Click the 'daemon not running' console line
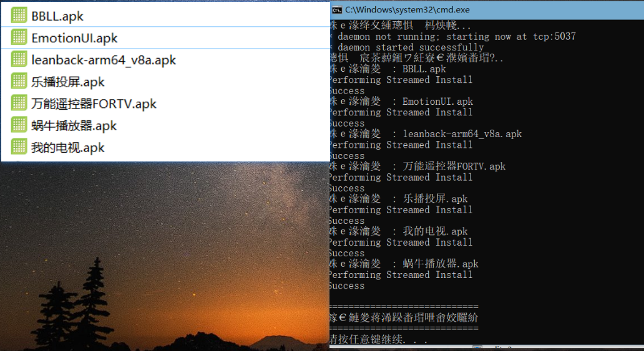644x351 pixels. (452, 37)
